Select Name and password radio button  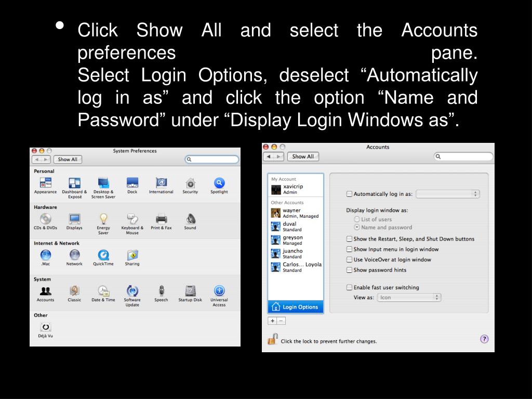coord(357,228)
